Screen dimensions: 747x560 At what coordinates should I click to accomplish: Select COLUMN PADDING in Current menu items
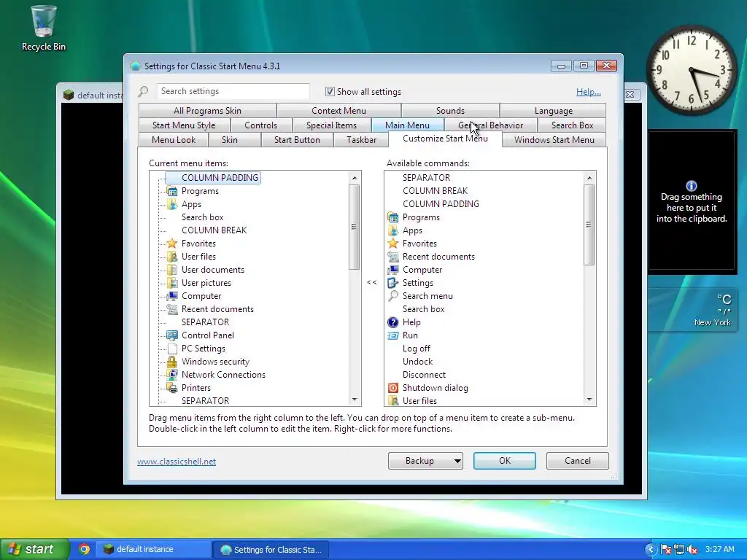pyautogui.click(x=220, y=178)
